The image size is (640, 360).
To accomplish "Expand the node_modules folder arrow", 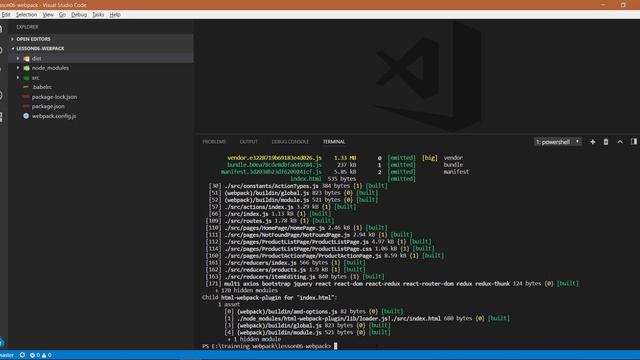I will pyautogui.click(x=18, y=68).
